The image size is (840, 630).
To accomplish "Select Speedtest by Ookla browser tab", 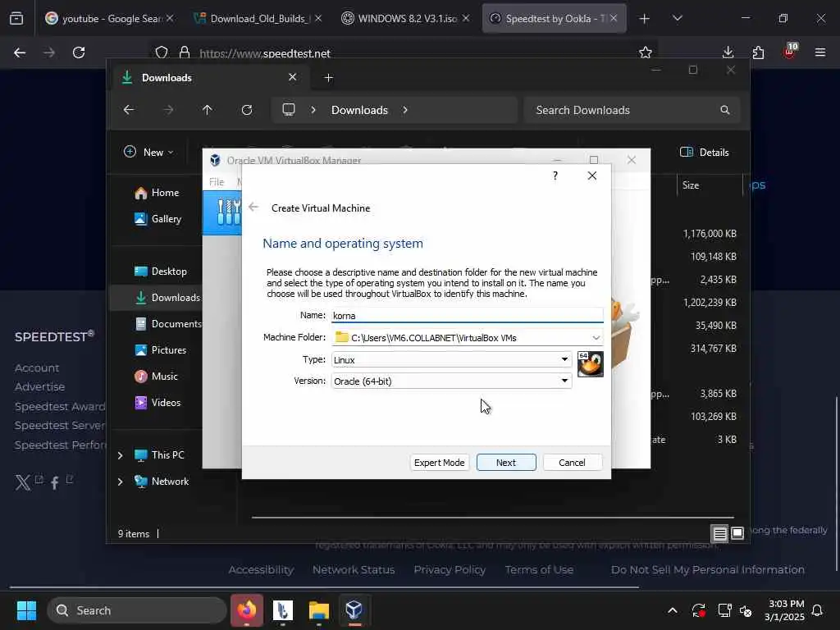I will click(554, 18).
